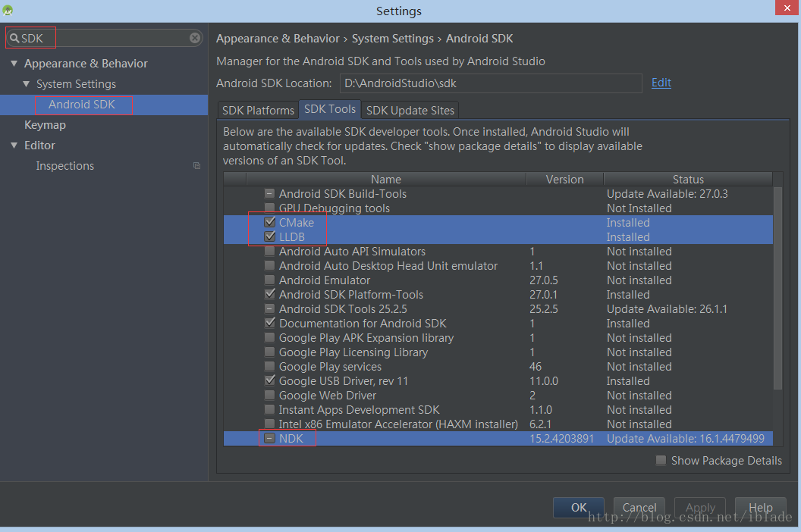The height and width of the screenshot is (532, 801).
Task: Uncheck Documentation for Android SDK
Action: pos(270,323)
